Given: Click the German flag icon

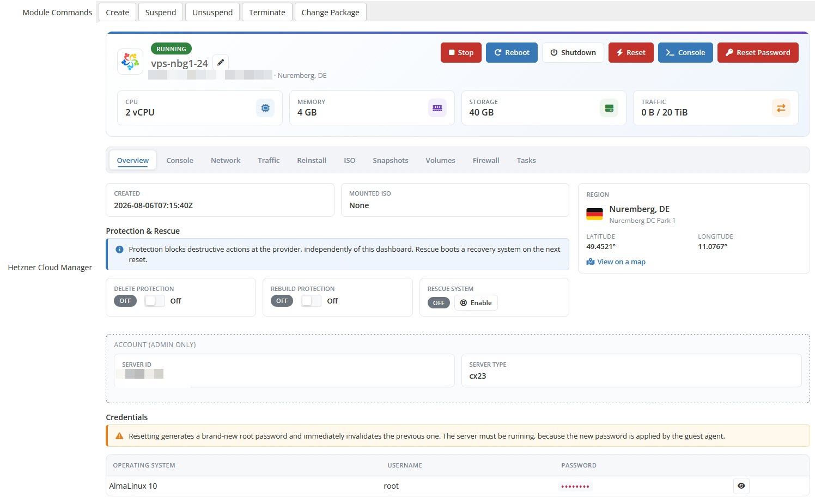Looking at the screenshot, I should pos(594,214).
